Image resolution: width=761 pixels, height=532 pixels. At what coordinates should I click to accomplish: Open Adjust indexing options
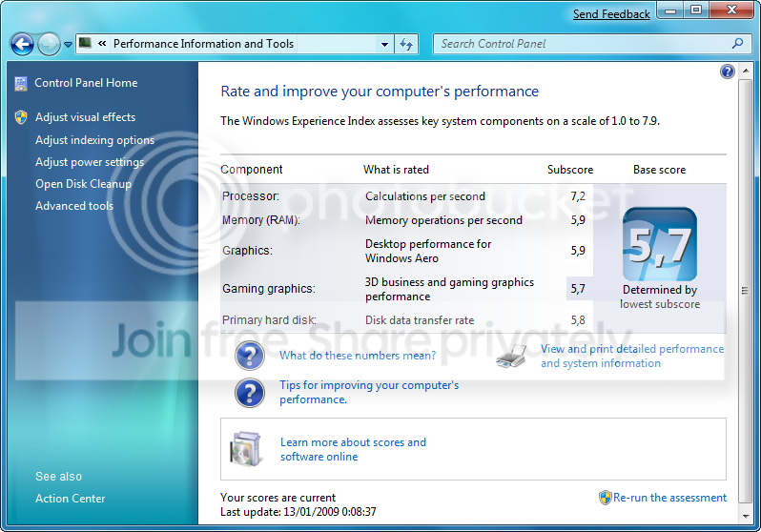(94, 140)
